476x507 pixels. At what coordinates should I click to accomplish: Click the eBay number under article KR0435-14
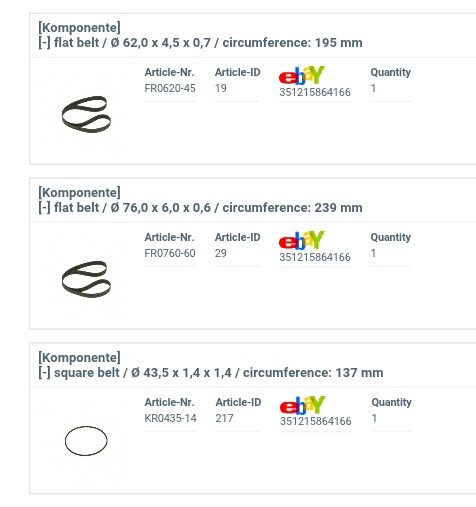(x=316, y=421)
